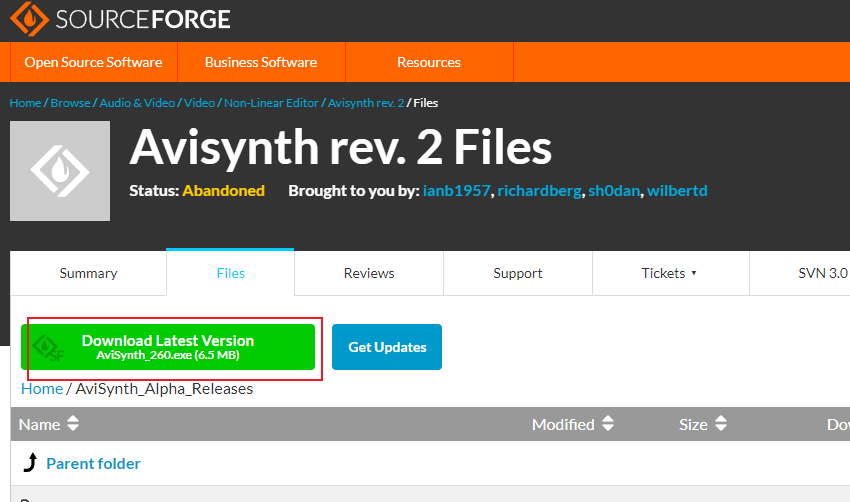The width and height of the screenshot is (850, 502).
Task: Open Open Source Software menu
Action: tap(93, 62)
